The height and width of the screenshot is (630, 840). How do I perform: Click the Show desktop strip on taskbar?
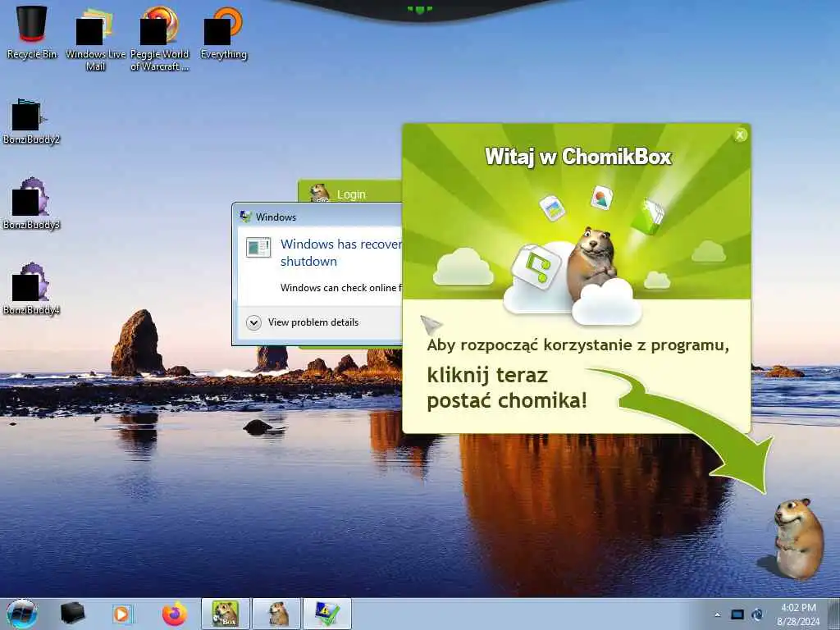click(834, 614)
